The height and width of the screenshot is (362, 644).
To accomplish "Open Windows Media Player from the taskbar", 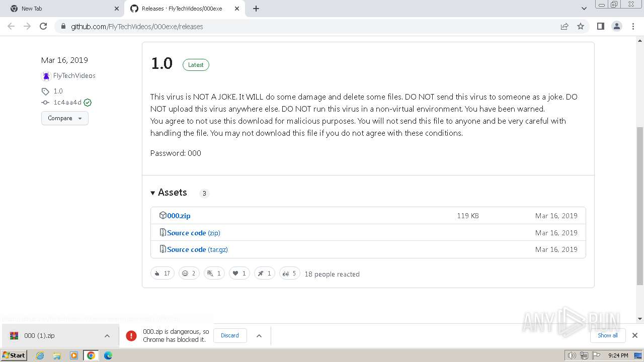I will coord(74,355).
